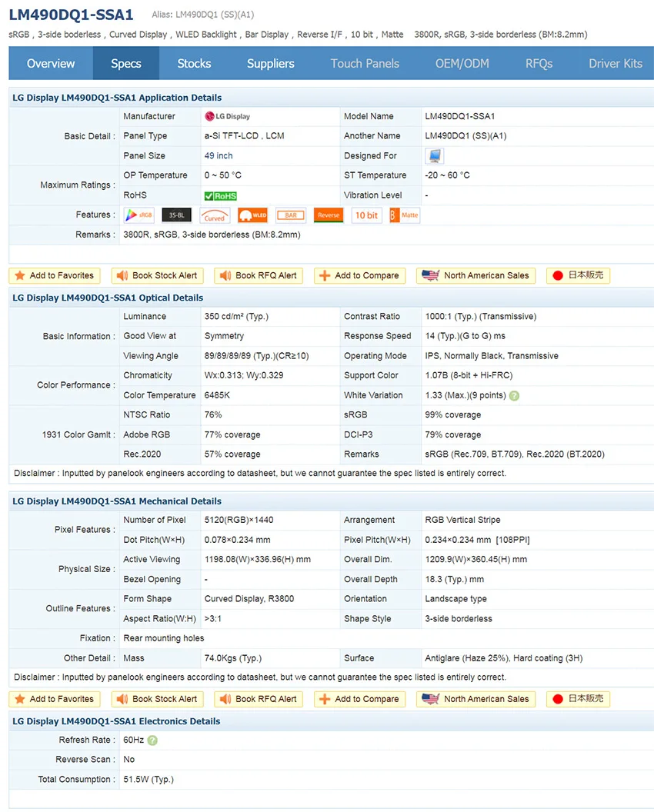The image size is (654, 812).
Task: Click Operating Mode value IPS, Normally Black
Action: tap(464, 356)
